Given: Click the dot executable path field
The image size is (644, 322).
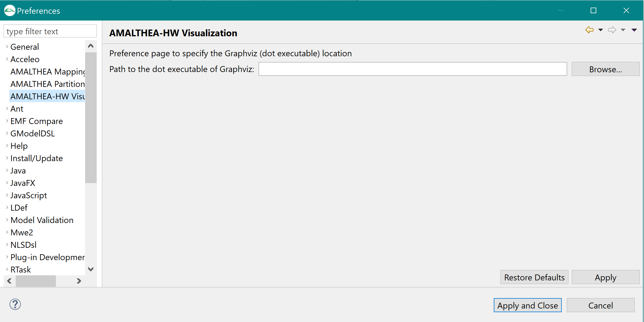Looking at the screenshot, I should coord(413,69).
